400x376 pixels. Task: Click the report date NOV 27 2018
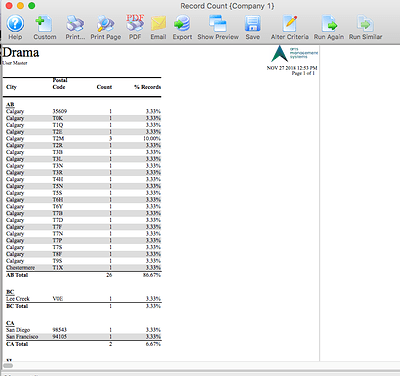point(292,68)
